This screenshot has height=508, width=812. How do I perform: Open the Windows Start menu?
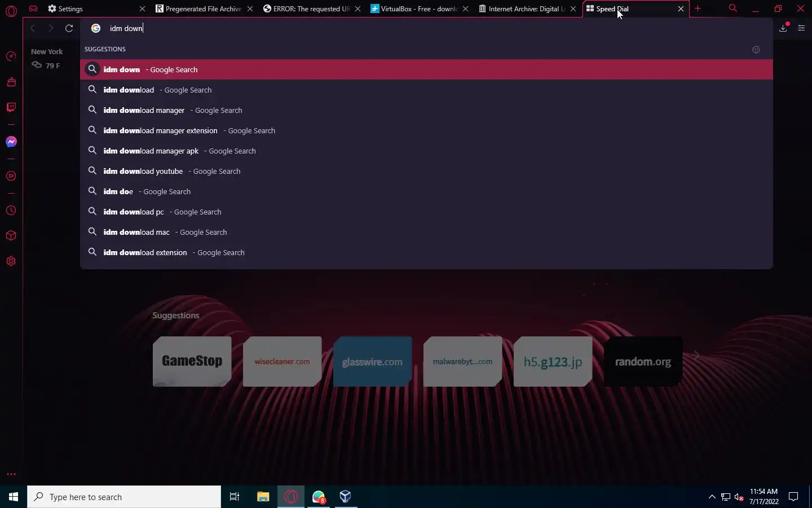[x=14, y=497]
